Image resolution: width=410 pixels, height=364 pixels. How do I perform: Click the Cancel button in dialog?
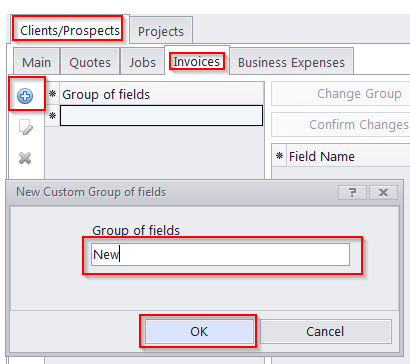pos(325,331)
